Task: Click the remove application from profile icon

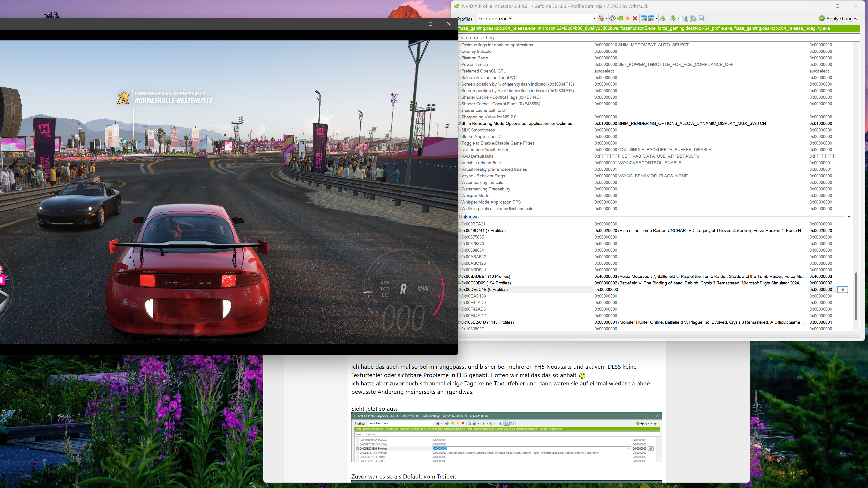Action: click(x=651, y=19)
